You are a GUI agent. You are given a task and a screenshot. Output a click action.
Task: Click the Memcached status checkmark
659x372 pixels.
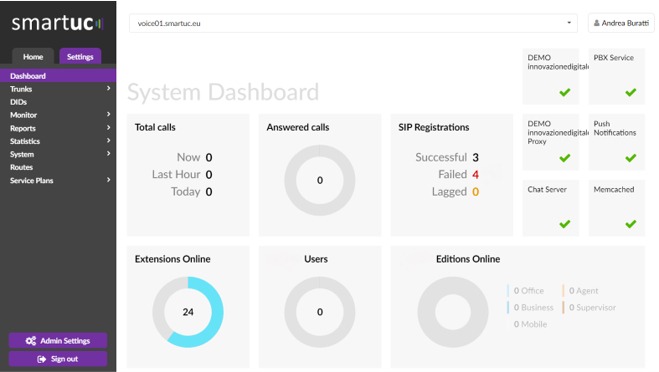click(x=630, y=224)
